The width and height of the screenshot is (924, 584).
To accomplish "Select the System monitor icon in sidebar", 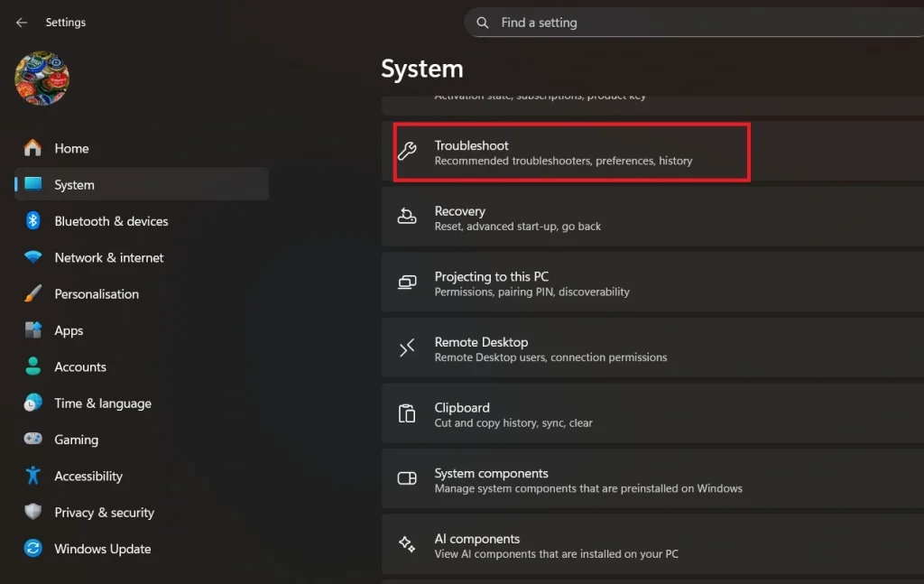I will (33, 184).
